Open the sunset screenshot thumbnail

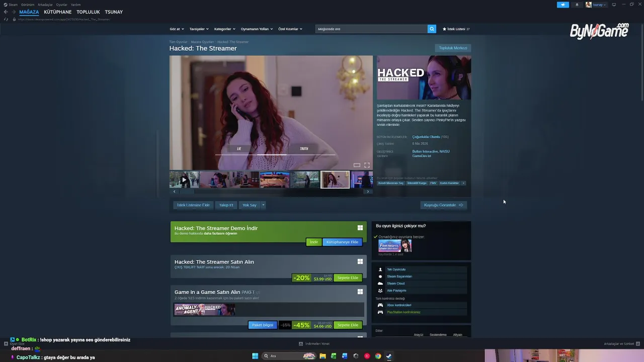275,179
